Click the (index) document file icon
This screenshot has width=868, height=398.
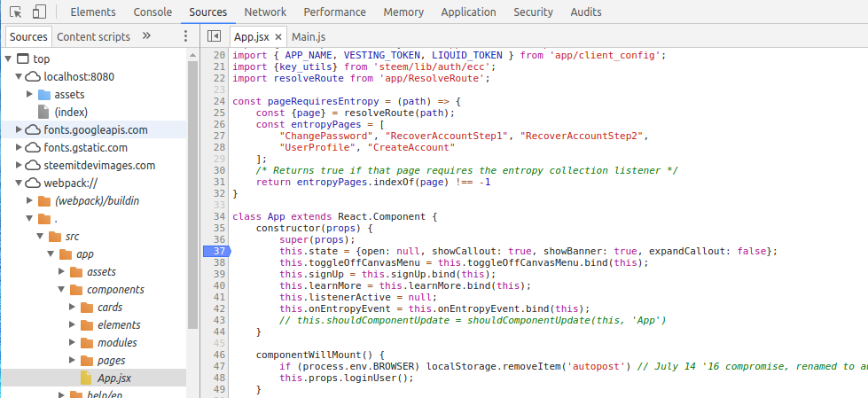(43, 112)
